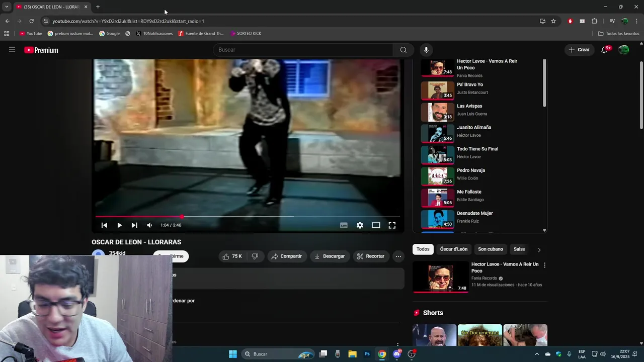644x362 pixels.
Task: Bookmark this page with star icon
Action: 553,21
